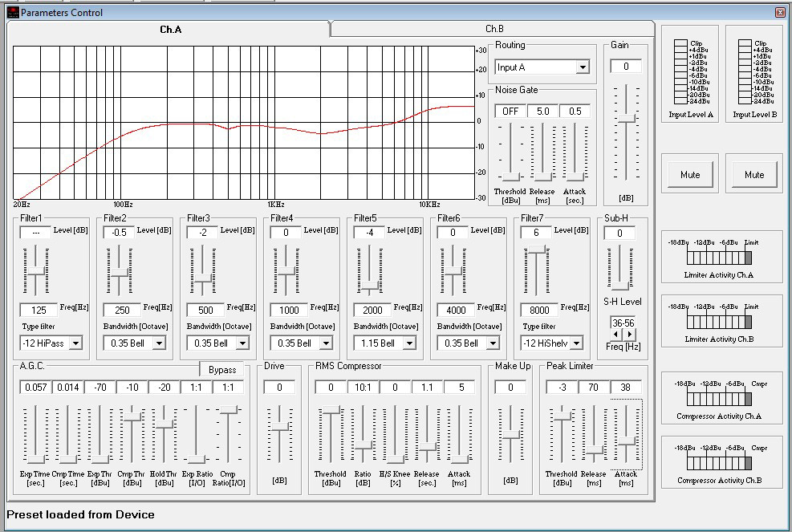Click the Noise Gate OFF value field
Screen dimensions: 792x532
[510, 112]
